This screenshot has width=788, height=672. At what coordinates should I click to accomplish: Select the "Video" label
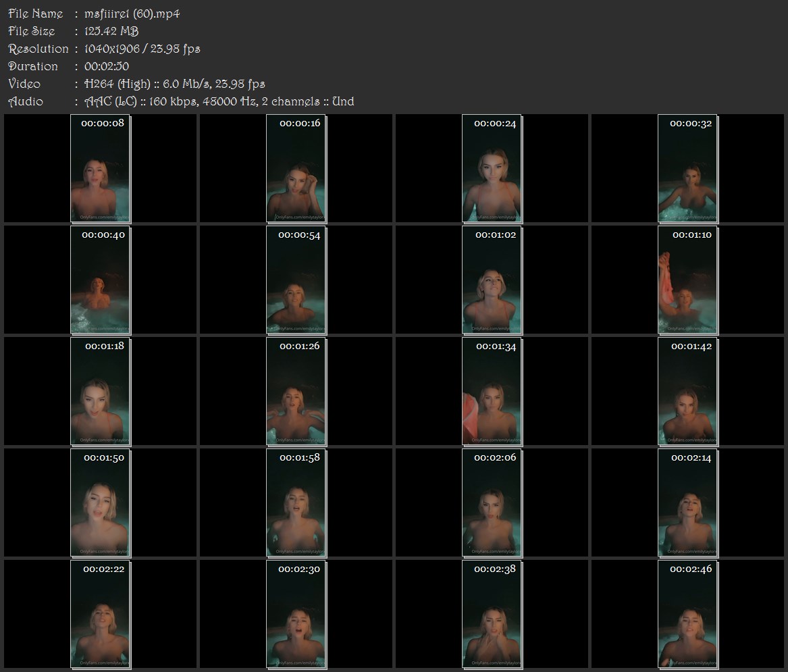24,84
